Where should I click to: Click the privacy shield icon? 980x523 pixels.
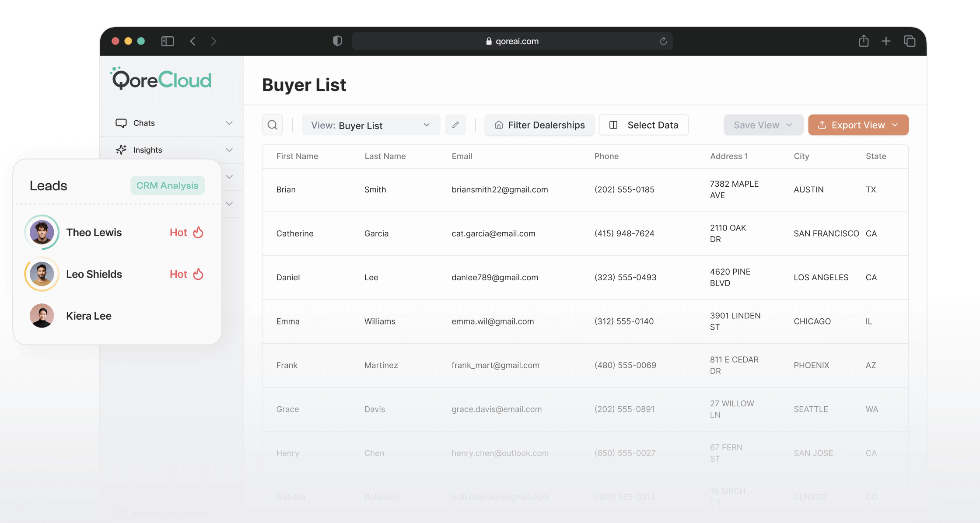pos(337,41)
